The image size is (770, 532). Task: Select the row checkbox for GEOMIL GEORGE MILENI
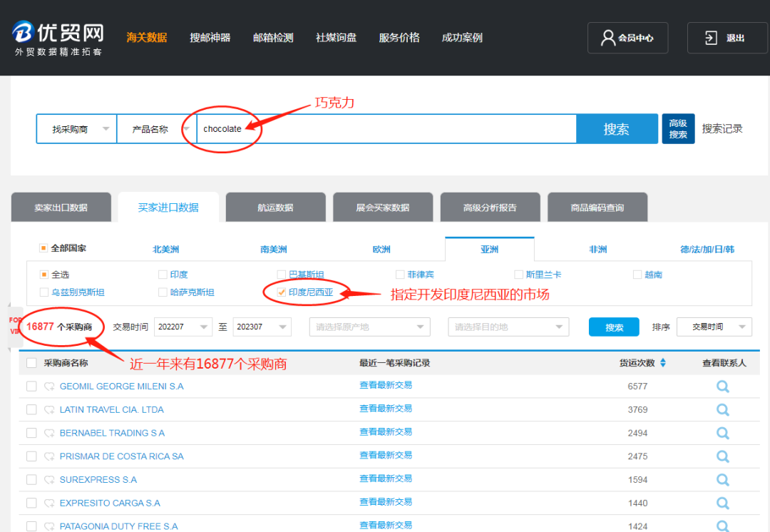(31, 387)
